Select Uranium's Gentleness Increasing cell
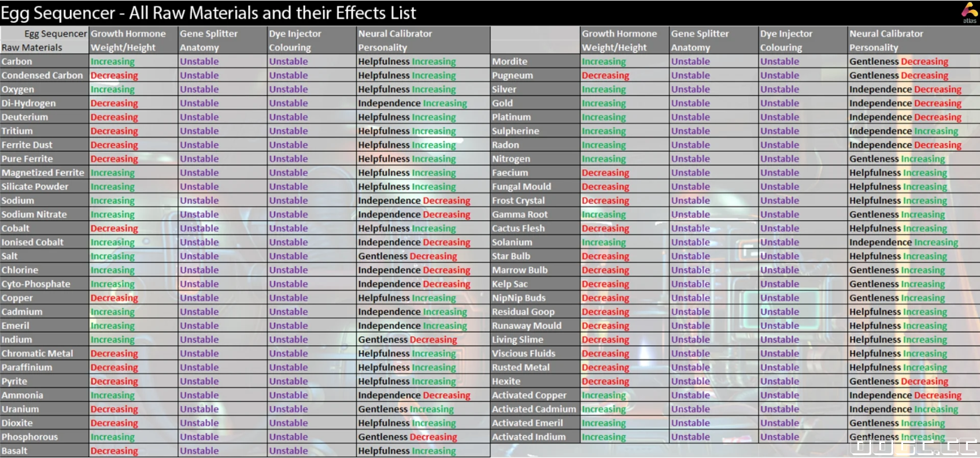 coord(406,409)
